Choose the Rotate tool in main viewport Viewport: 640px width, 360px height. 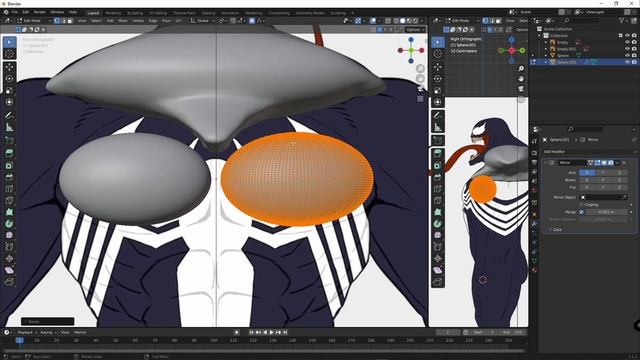pyautogui.click(x=9, y=78)
